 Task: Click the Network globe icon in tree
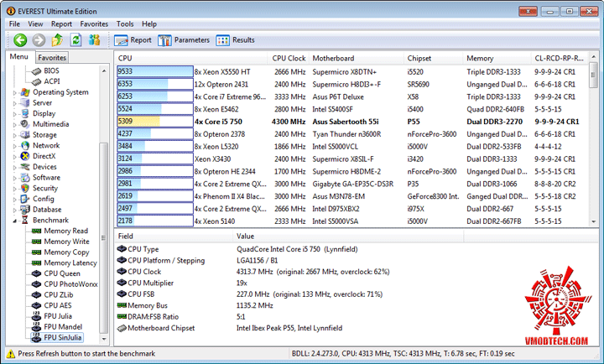pos(25,146)
